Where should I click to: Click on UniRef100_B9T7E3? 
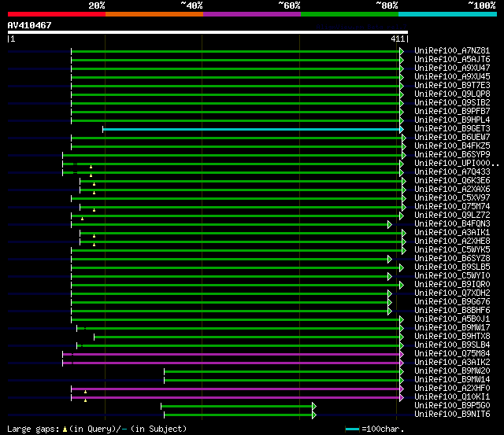(452, 86)
